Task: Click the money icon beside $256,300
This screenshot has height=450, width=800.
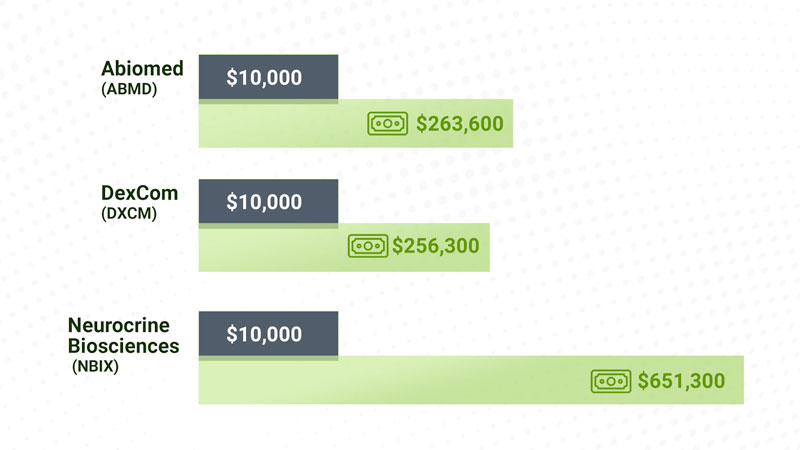Action: click(368, 246)
